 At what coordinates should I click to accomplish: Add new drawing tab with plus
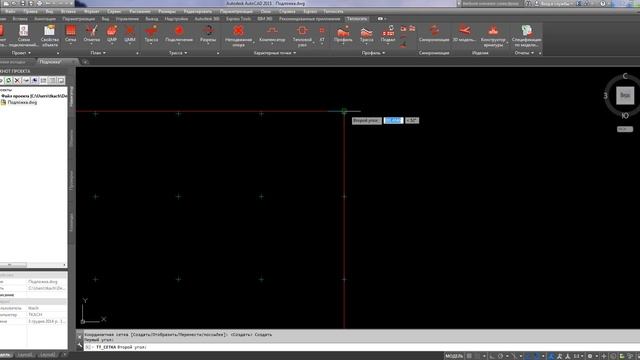[x=85, y=62]
